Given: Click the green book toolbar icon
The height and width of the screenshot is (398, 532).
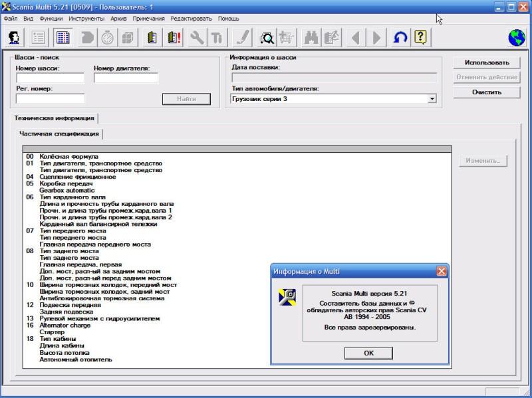Looking at the screenshot, I should pyautogui.click(x=152, y=38).
